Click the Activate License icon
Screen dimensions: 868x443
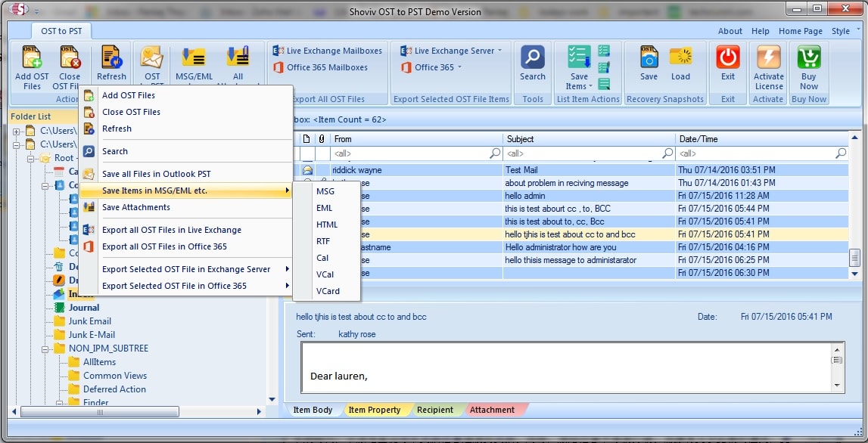tap(768, 57)
